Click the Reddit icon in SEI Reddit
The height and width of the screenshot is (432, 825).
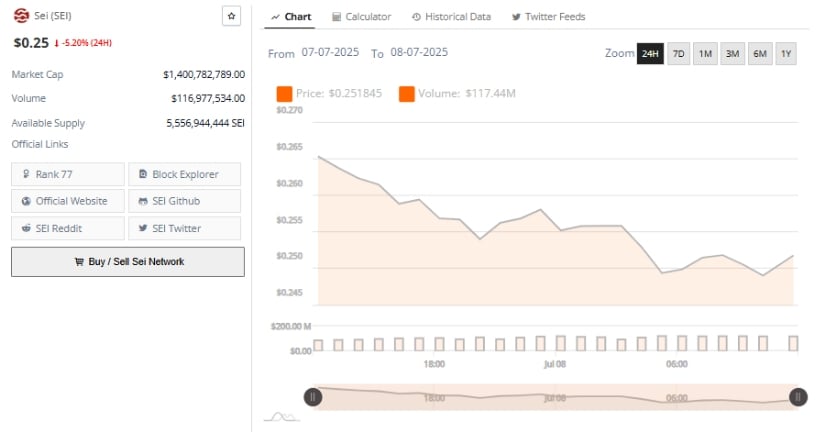(26, 228)
